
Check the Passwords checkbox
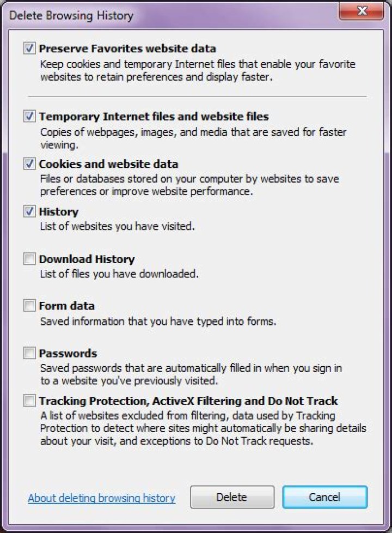[x=30, y=354]
